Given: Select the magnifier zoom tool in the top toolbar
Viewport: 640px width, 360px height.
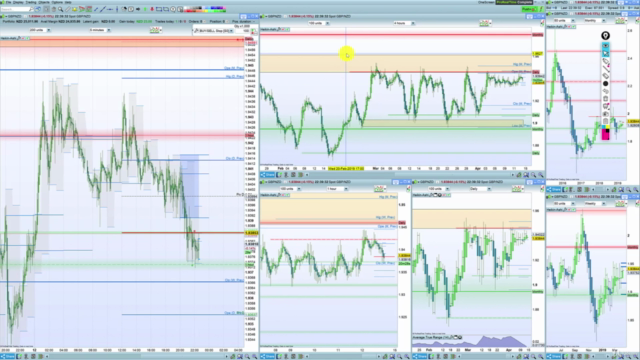Looking at the screenshot, I should click(x=61, y=9).
